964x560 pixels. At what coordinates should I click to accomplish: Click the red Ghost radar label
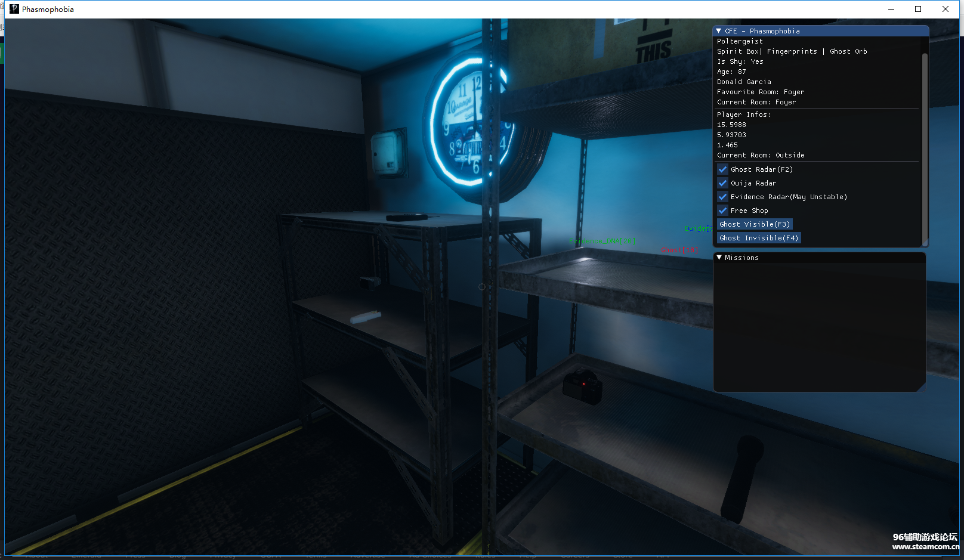click(x=679, y=250)
